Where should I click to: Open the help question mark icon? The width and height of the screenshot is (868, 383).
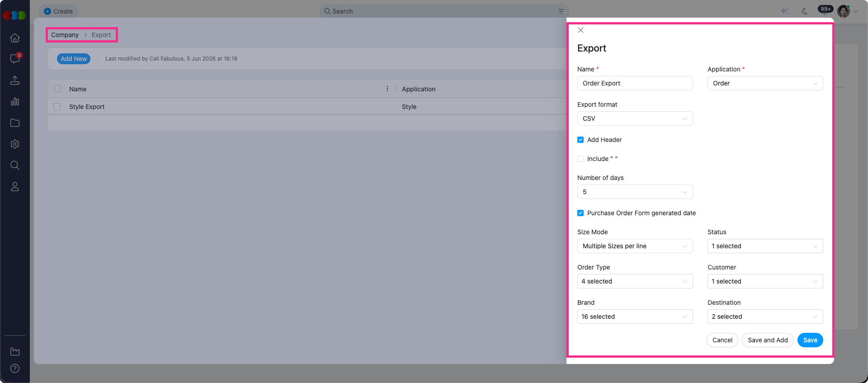pos(15,368)
